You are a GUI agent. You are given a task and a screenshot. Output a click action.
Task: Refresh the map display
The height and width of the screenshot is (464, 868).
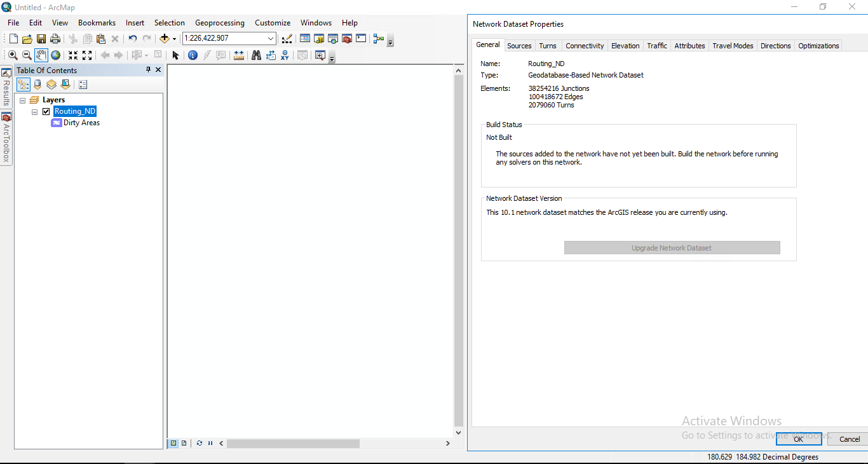200,443
